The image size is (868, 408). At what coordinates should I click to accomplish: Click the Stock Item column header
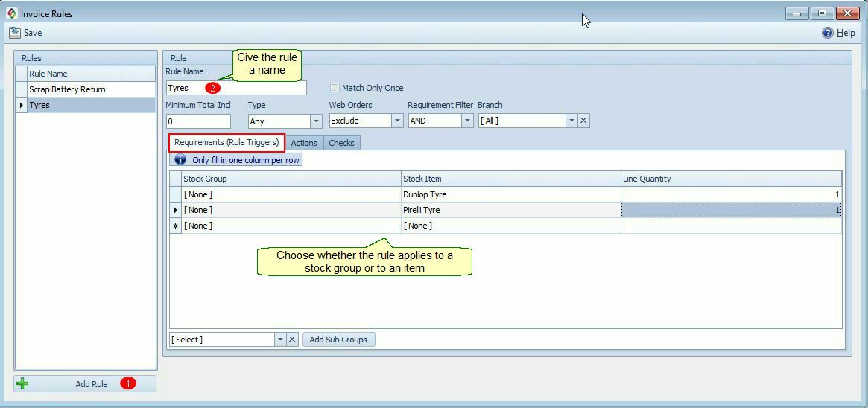click(x=511, y=179)
